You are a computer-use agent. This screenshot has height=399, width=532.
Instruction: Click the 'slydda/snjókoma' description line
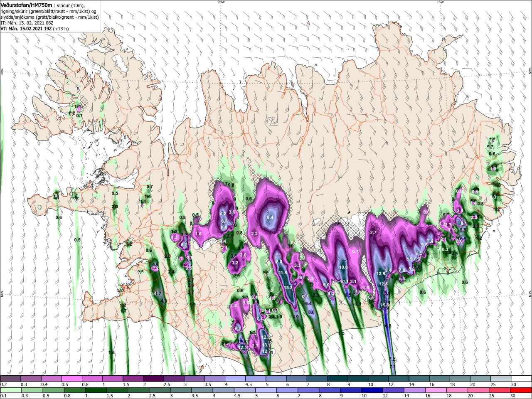[x=49, y=17]
